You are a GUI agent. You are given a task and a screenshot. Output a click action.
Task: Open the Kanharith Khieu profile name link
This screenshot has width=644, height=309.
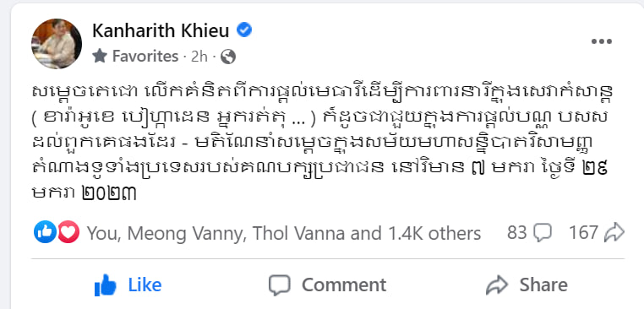tap(161, 30)
